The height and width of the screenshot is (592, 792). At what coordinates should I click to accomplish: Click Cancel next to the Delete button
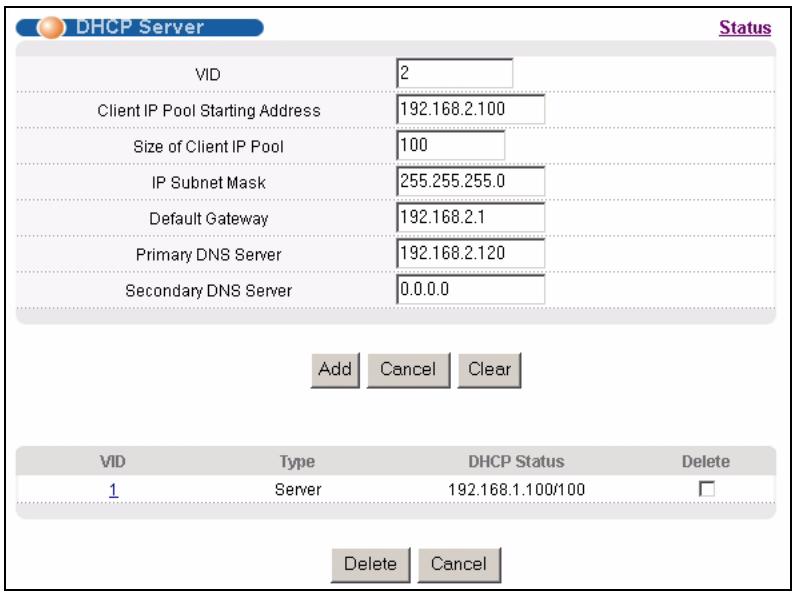[x=459, y=565]
